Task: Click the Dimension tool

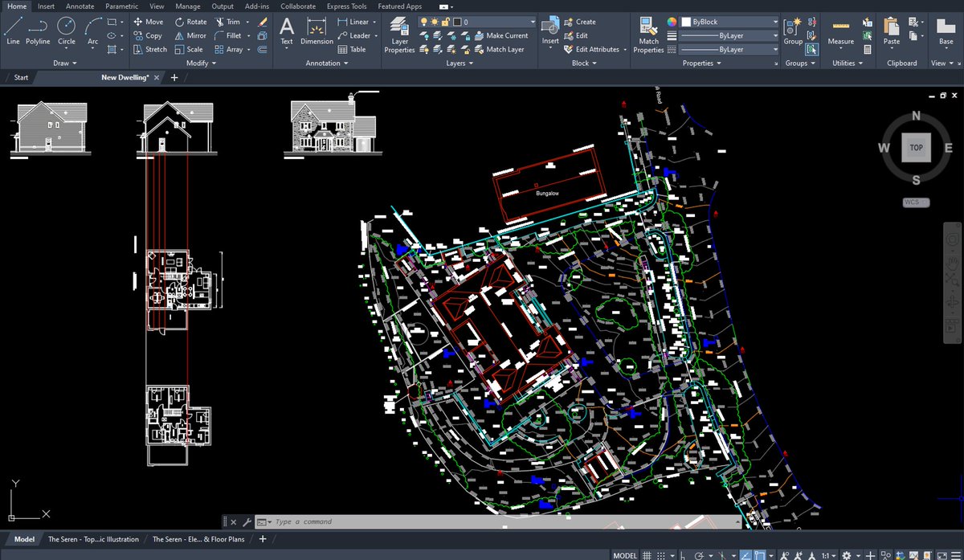Action: click(x=317, y=31)
